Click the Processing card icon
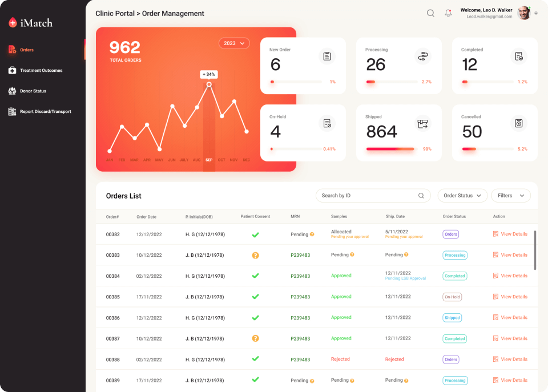 click(x=423, y=56)
